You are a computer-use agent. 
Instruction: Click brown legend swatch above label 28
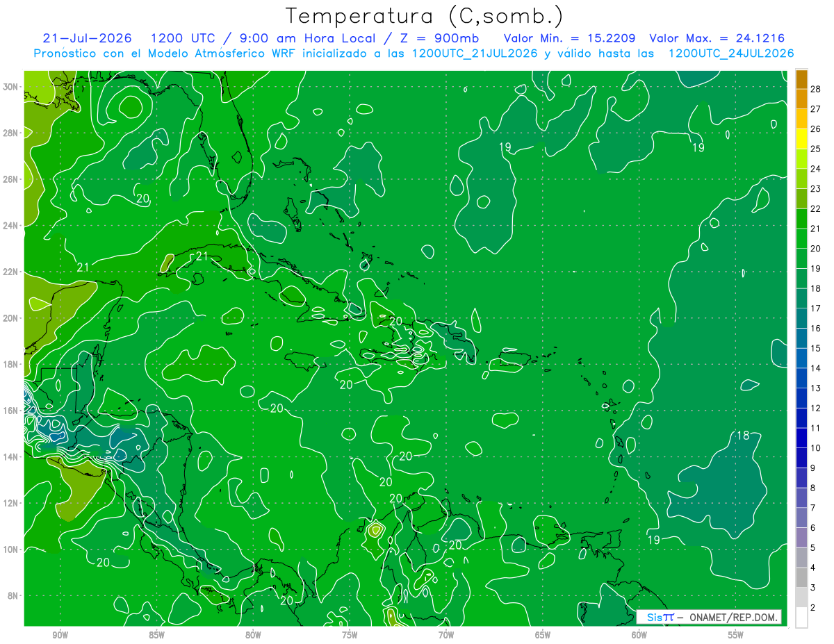(x=801, y=79)
